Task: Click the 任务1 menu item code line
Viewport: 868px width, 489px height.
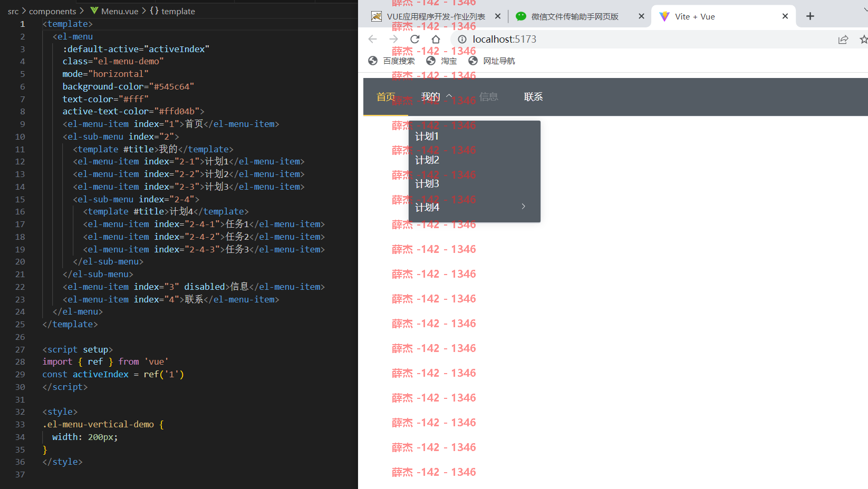Action: [204, 224]
